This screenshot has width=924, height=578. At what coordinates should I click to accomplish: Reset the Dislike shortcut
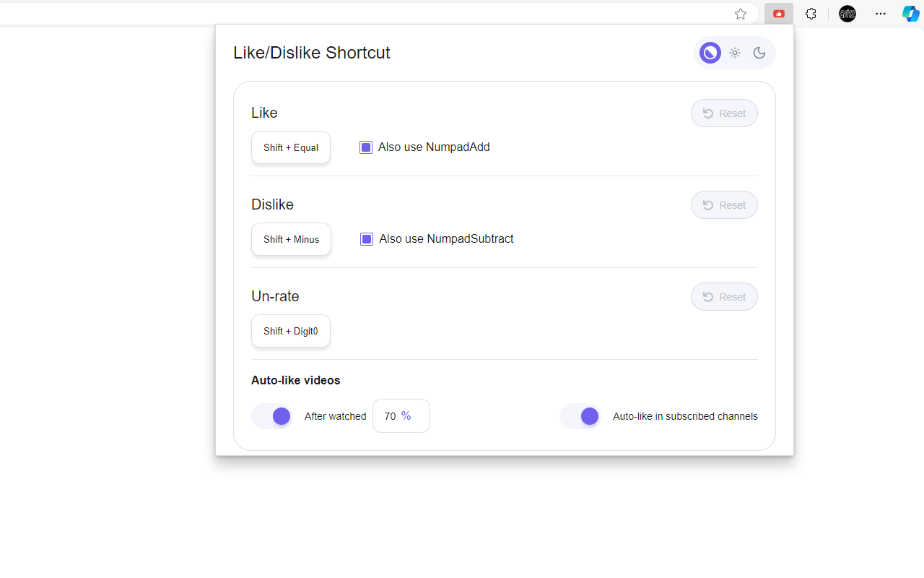[724, 205]
